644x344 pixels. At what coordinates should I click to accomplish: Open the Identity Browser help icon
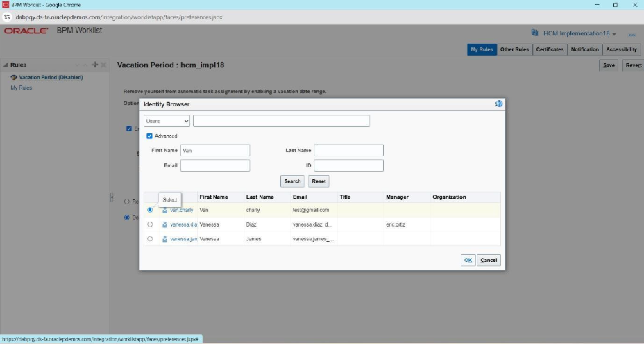498,104
